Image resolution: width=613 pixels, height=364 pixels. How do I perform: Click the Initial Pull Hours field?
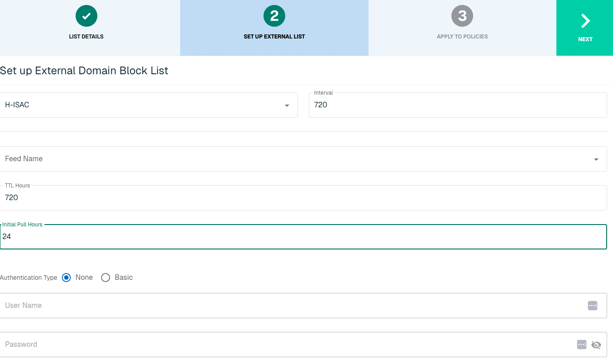click(303, 237)
